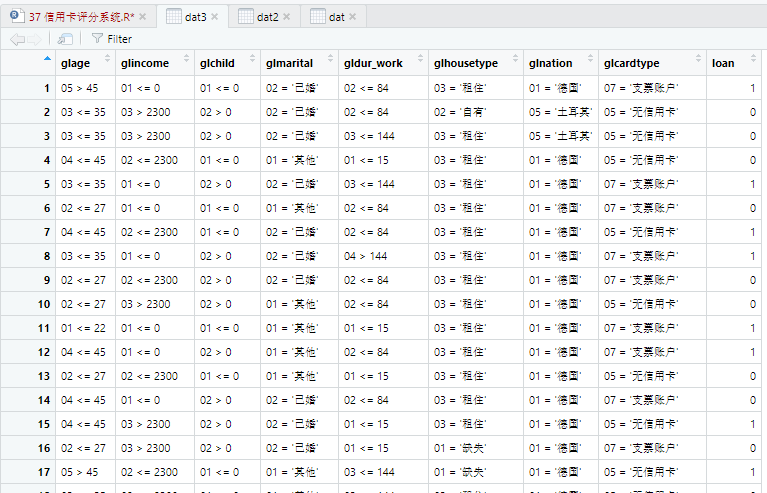Click the forward navigation arrow icon
The width and height of the screenshot is (767, 493).
coord(34,39)
